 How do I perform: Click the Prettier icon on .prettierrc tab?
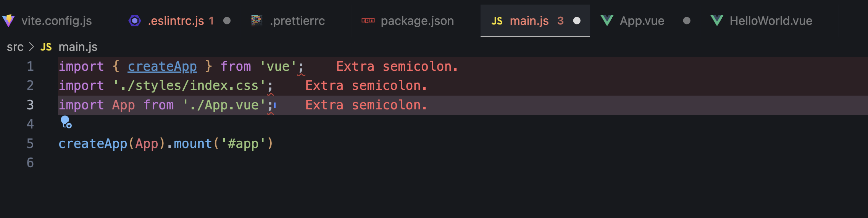[257, 21]
